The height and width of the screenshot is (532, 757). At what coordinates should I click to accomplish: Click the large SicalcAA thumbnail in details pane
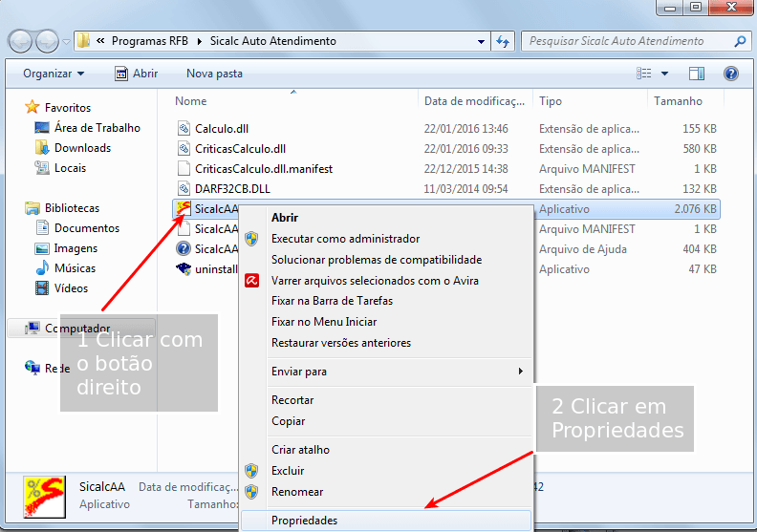44,497
